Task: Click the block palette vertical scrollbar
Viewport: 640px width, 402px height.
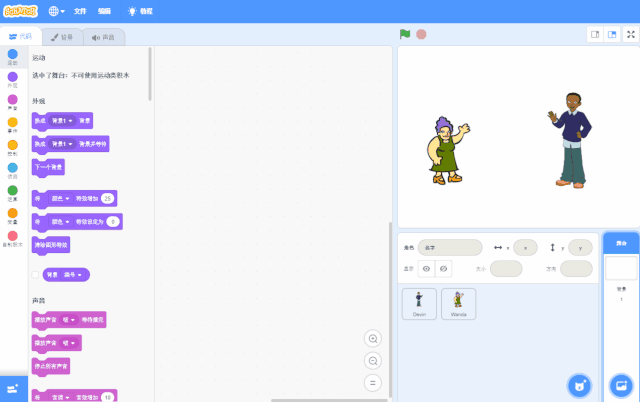Action: point(150,74)
